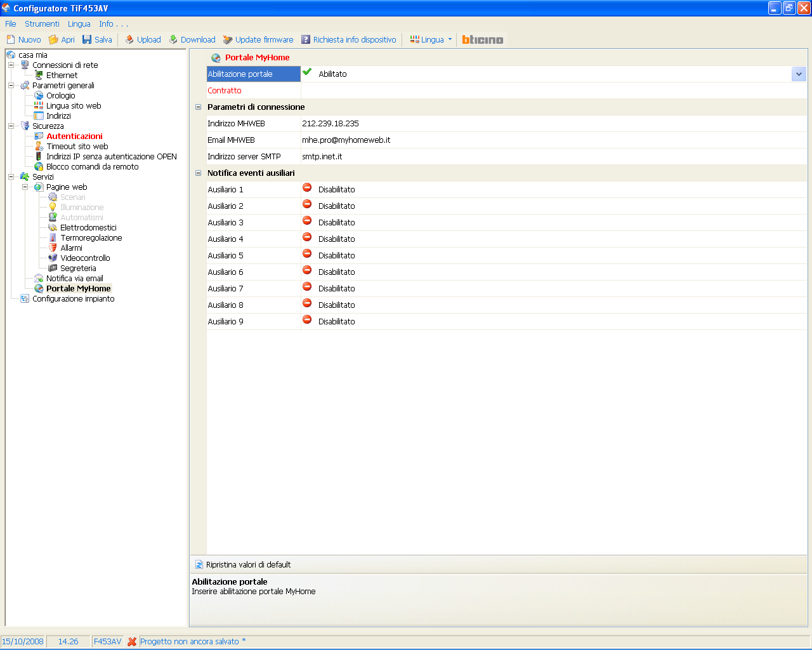This screenshot has height=650, width=812.
Task: Open the File menu
Action: click(x=11, y=24)
